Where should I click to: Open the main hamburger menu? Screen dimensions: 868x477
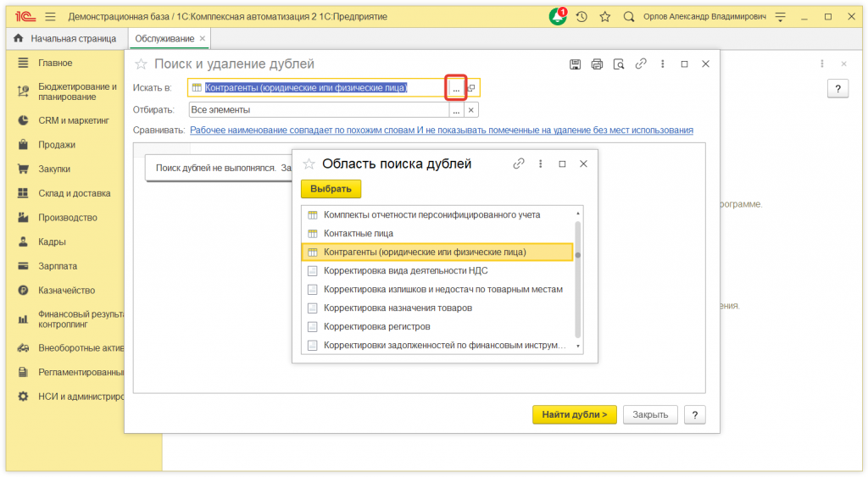pyautogui.click(x=50, y=16)
